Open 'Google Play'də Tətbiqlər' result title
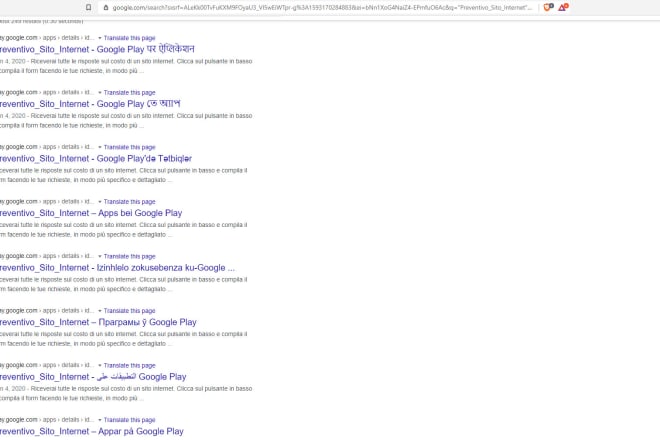Viewport: 660px width, 440px height. [x=96, y=158]
